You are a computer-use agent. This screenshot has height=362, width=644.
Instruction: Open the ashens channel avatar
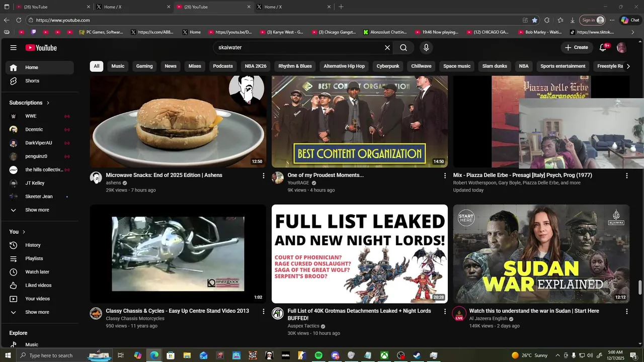pyautogui.click(x=96, y=177)
